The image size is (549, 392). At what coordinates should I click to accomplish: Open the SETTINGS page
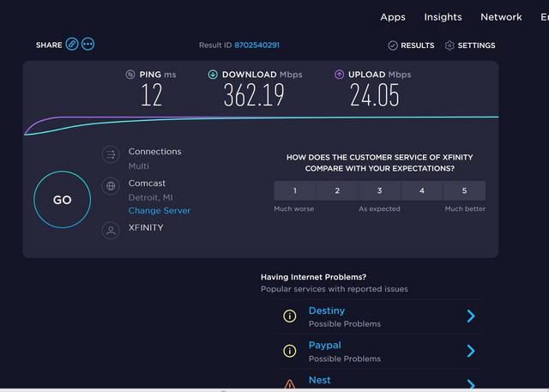pyautogui.click(x=477, y=45)
